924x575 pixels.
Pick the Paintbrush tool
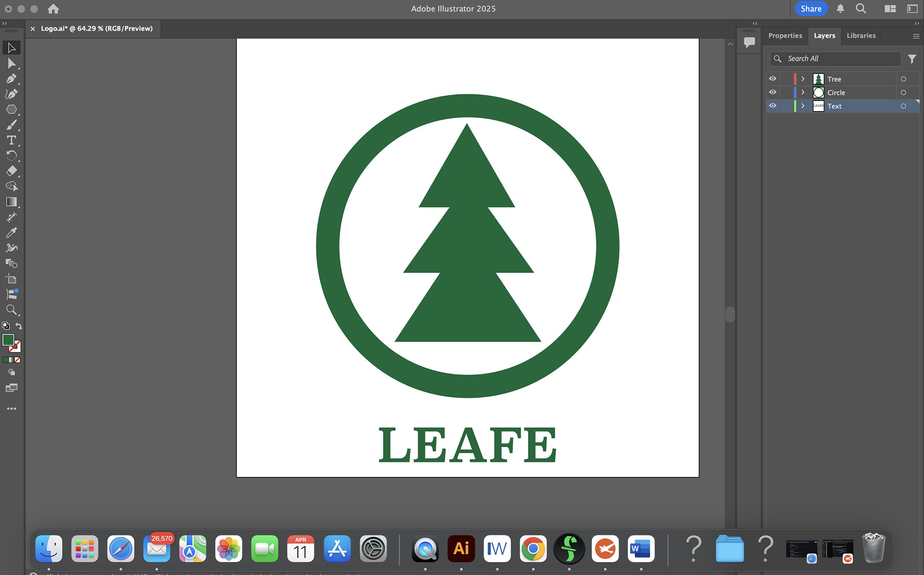12,125
